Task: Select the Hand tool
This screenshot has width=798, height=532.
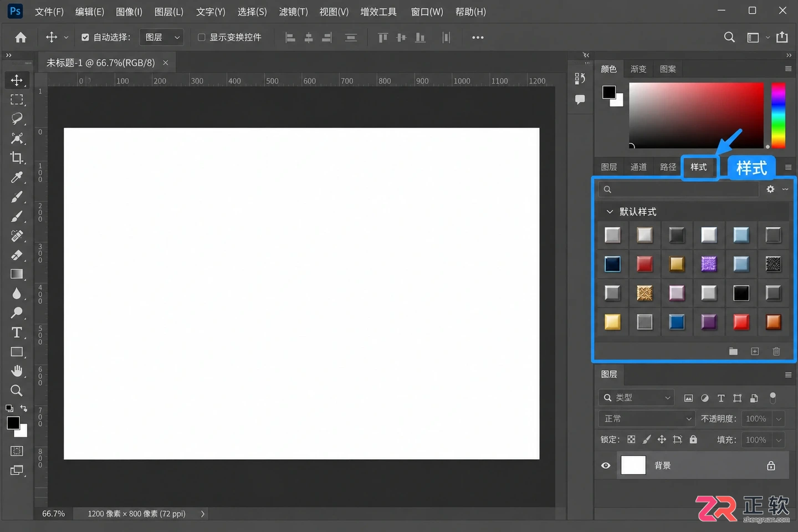Action: [x=17, y=371]
